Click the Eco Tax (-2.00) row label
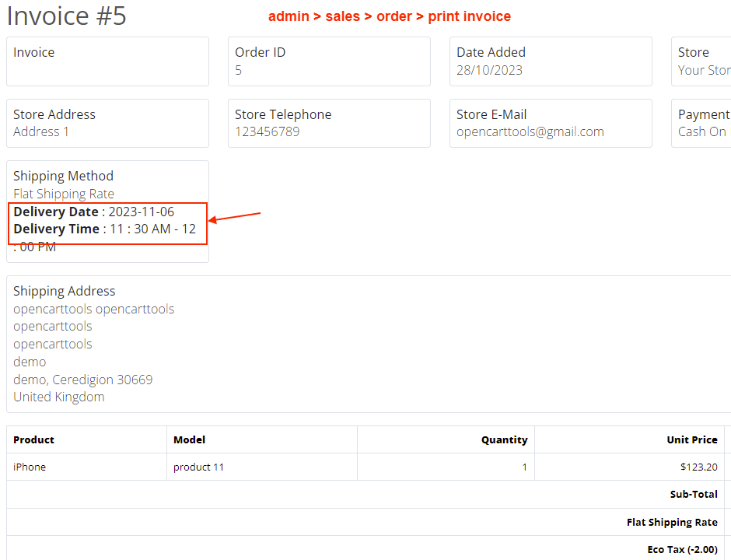This screenshot has width=731, height=560. click(682, 549)
